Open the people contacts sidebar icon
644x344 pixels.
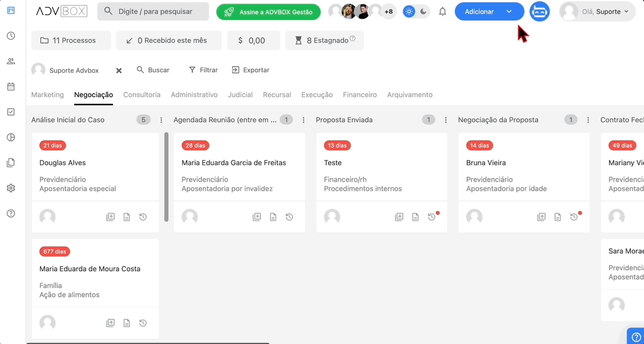pyautogui.click(x=11, y=61)
